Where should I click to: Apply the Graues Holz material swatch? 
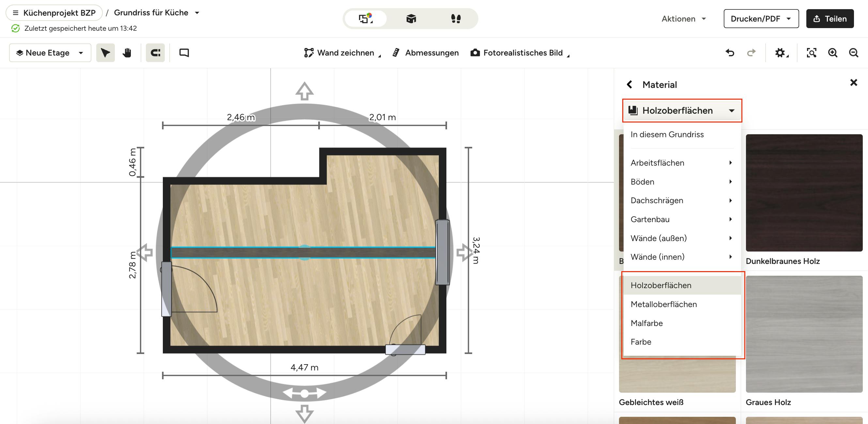pyautogui.click(x=804, y=334)
